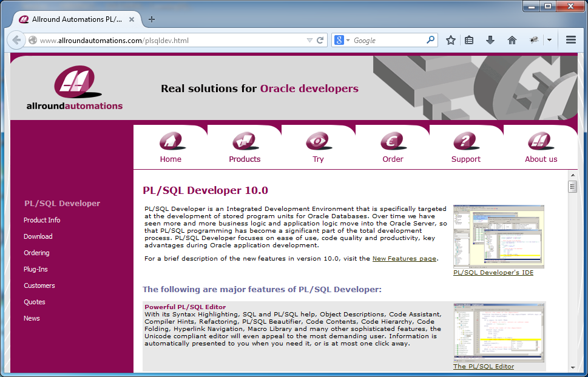Click the Support question mark icon
Viewport: 588px width, 377px height.
466,141
